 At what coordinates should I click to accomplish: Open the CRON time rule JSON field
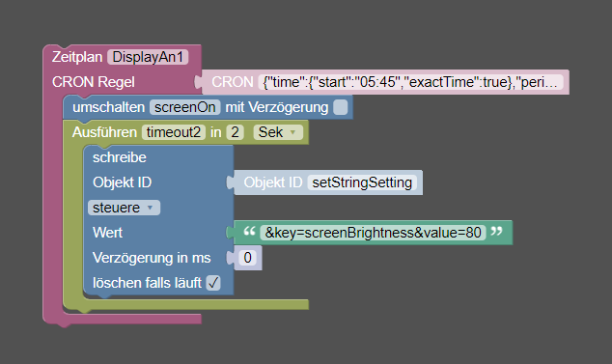tap(410, 82)
